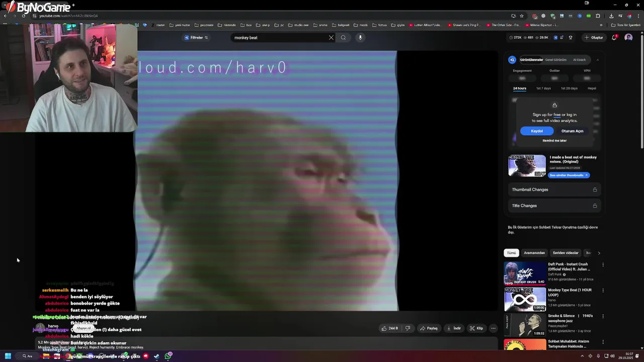Screen dimensions: 644x362
Task: Click the blue Kaydol button
Action: pyautogui.click(x=537, y=131)
